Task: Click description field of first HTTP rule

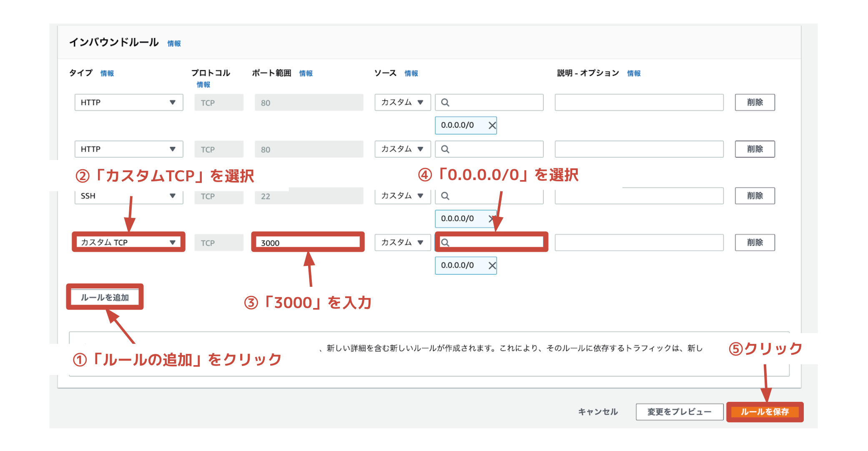Action: click(639, 103)
